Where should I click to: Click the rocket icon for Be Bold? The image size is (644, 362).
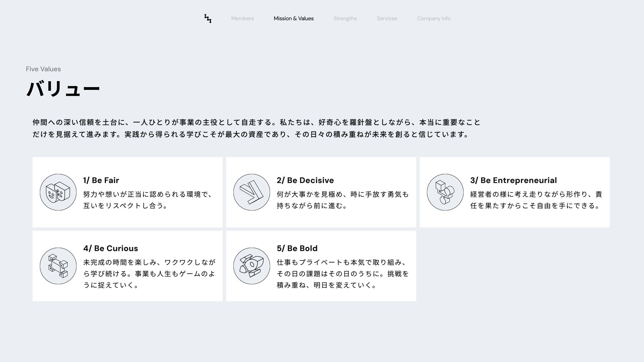tap(252, 266)
